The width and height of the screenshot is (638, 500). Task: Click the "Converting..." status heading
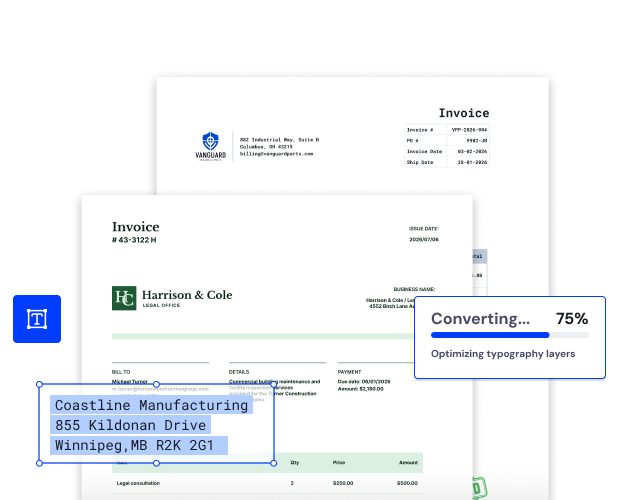[481, 319]
